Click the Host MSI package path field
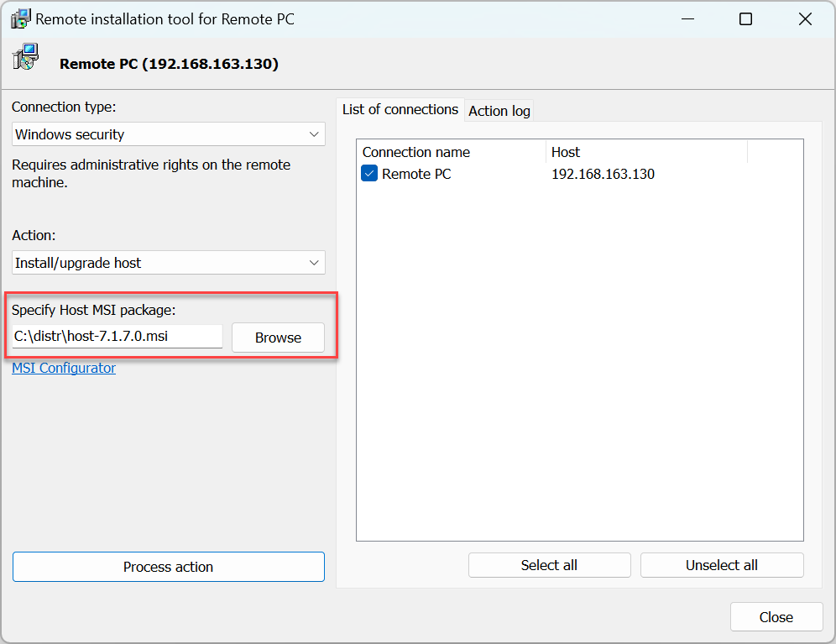Screen dimensions: 836x644 [118, 337]
